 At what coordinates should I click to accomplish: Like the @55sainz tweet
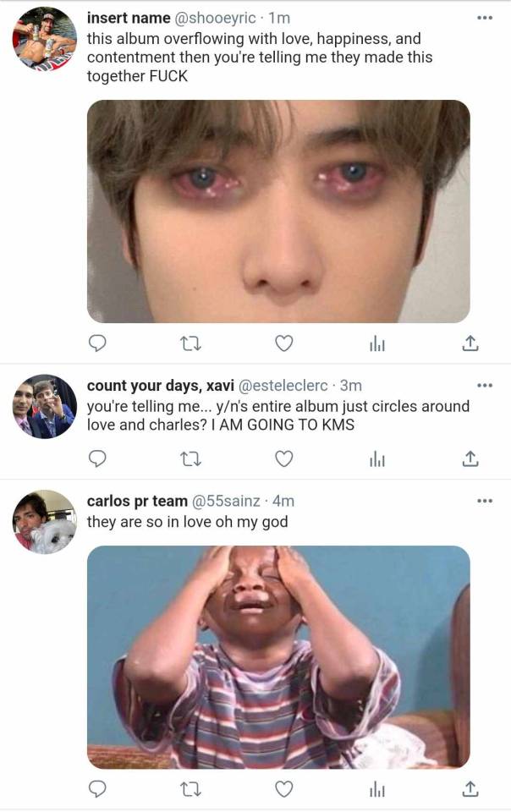(285, 788)
